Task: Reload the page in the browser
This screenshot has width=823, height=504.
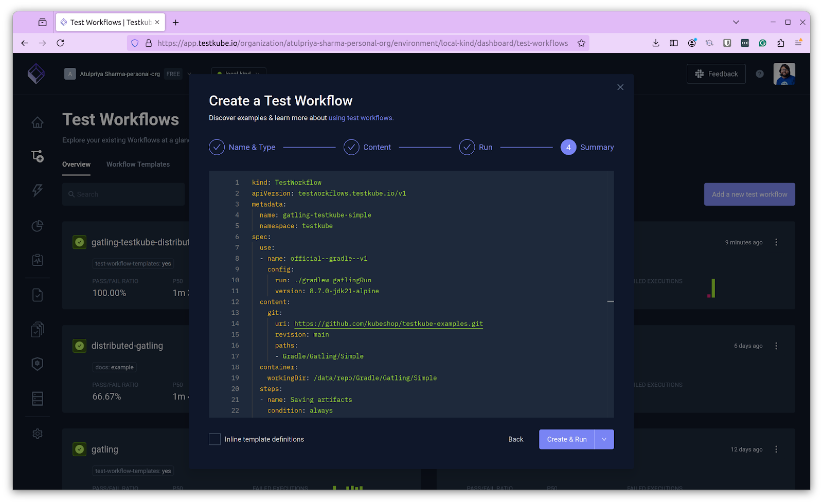Action: pos(60,43)
